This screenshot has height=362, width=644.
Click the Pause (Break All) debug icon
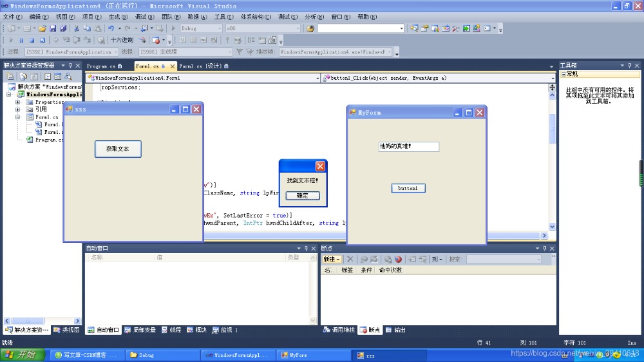coord(22,40)
